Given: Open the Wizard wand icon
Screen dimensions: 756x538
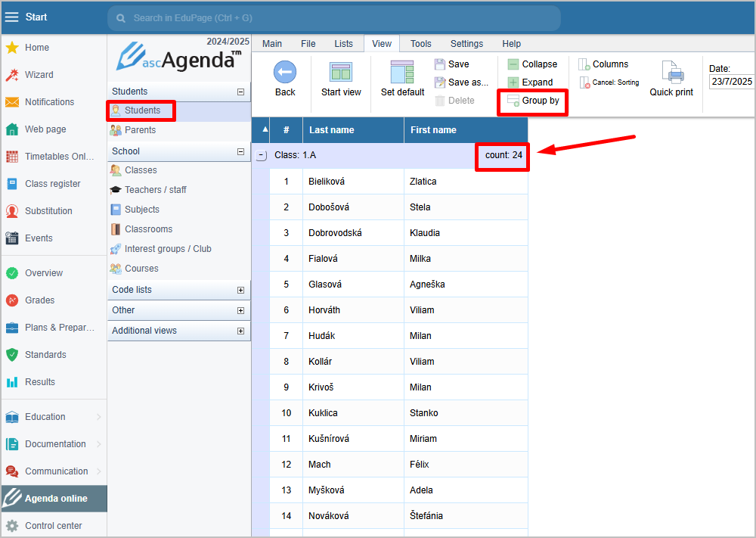Looking at the screenshot, I should [x=12, y=75].
